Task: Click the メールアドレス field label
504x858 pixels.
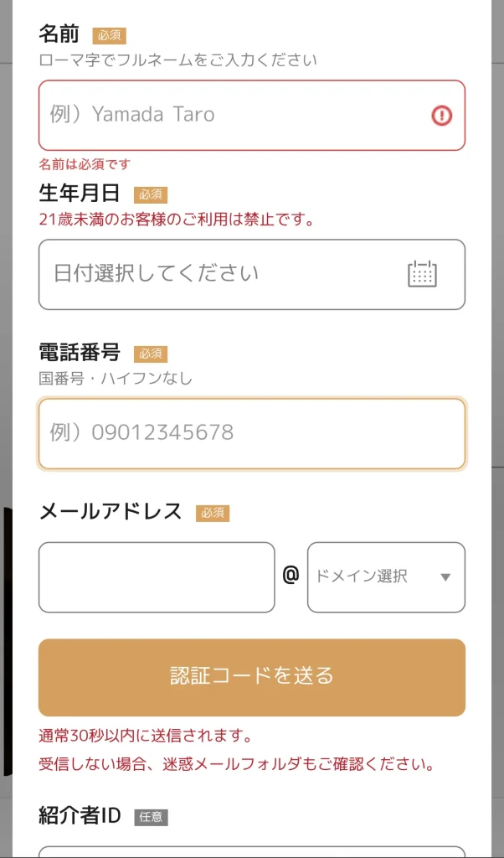Action: tap(111, 511)
